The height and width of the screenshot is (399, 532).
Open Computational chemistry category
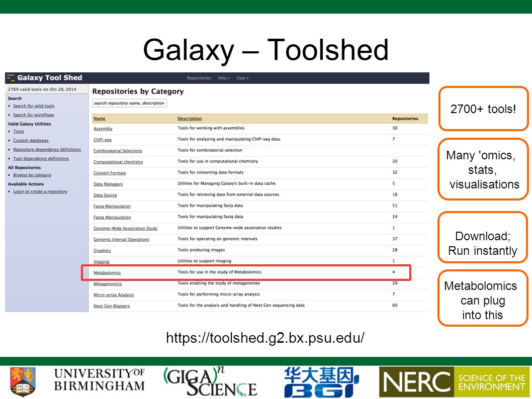click(118, 162)
